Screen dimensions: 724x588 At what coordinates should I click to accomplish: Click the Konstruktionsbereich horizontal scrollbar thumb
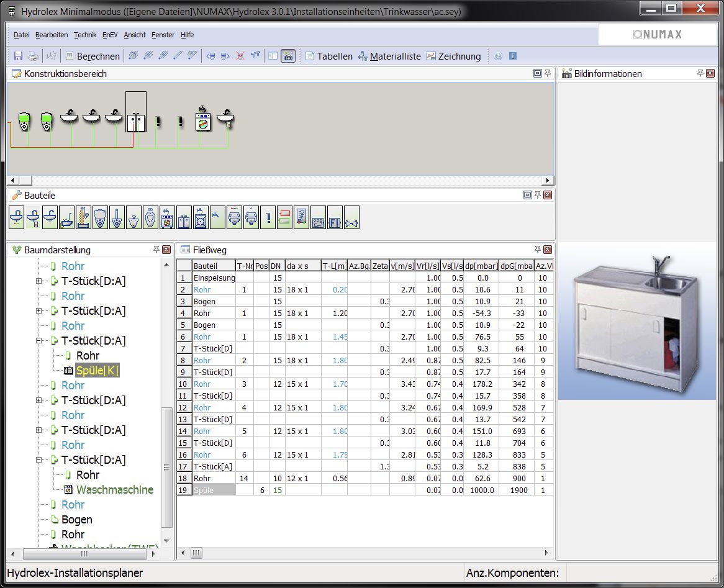coord(25,180)
